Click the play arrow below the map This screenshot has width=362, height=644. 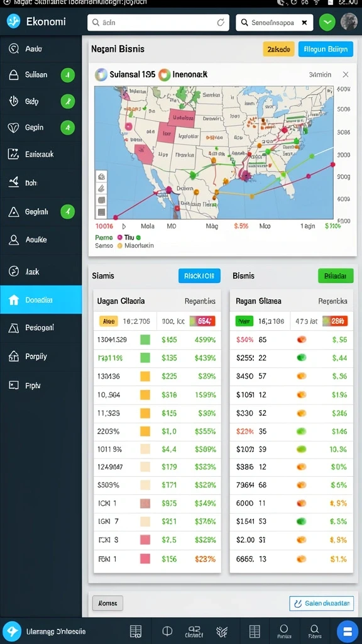pos(124,226)
